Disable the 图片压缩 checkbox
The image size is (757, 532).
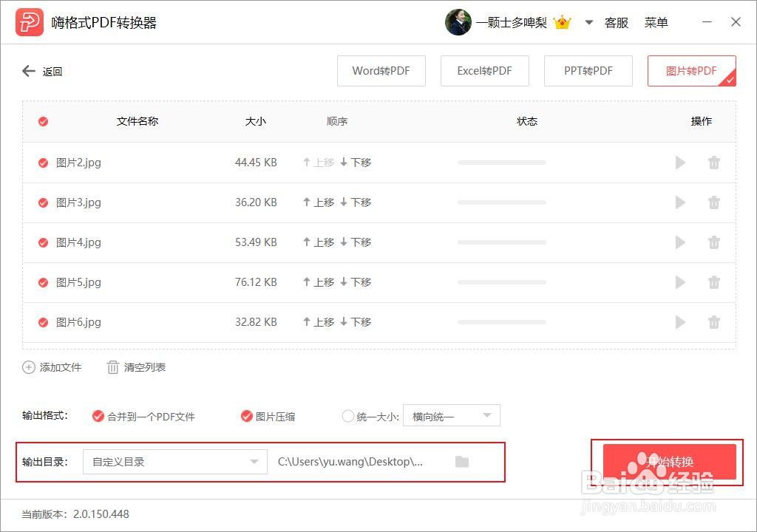tap(247, 416)
